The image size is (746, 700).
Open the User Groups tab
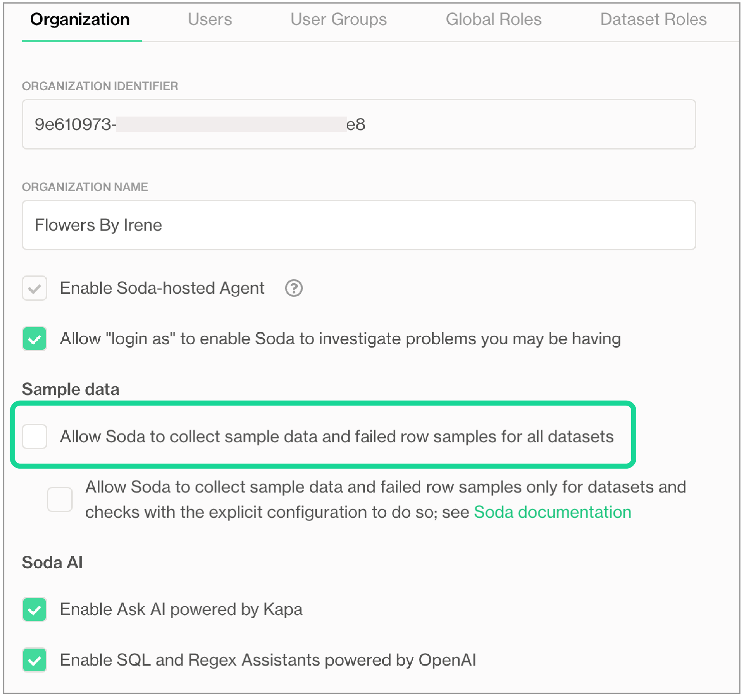point(339,19)
